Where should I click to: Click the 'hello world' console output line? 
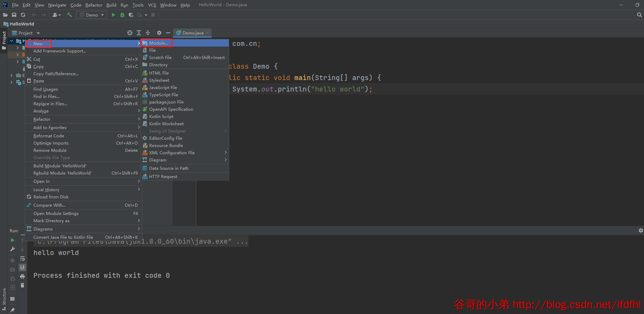coord(56,253)
